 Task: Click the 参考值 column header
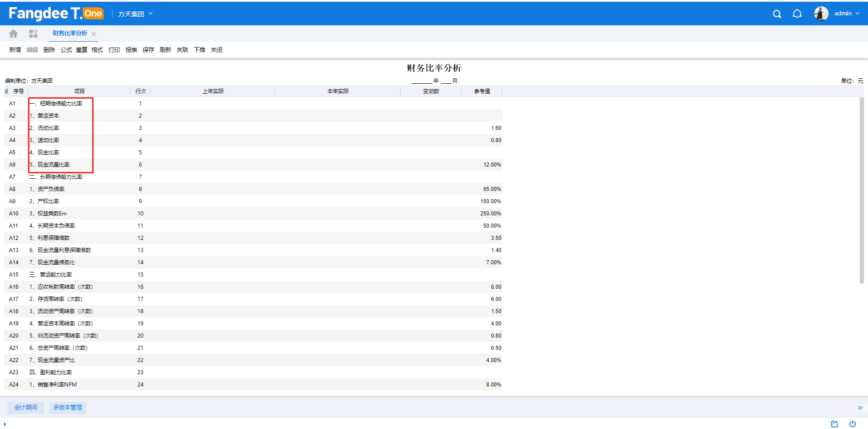point(482,91)
